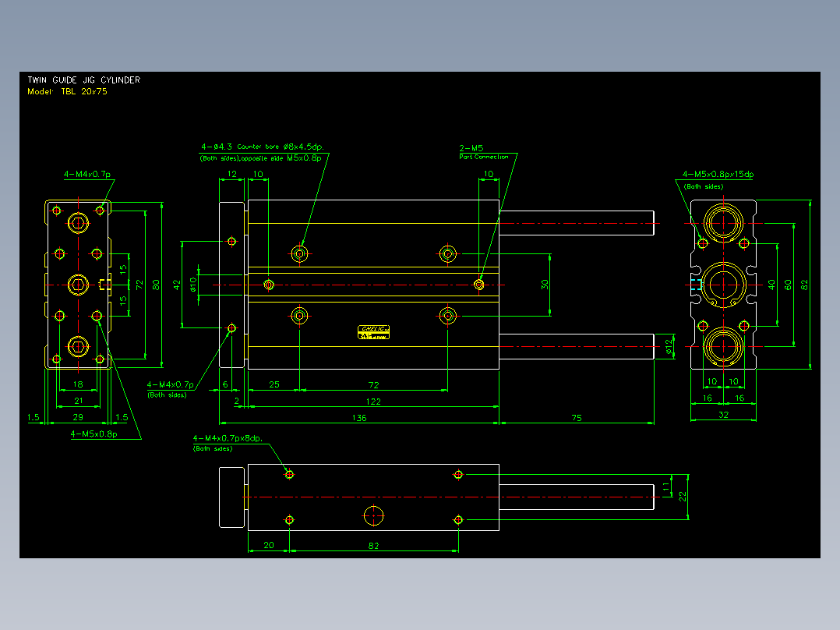
Task: Click the "122" body length dimension
Action: [373, 402]
